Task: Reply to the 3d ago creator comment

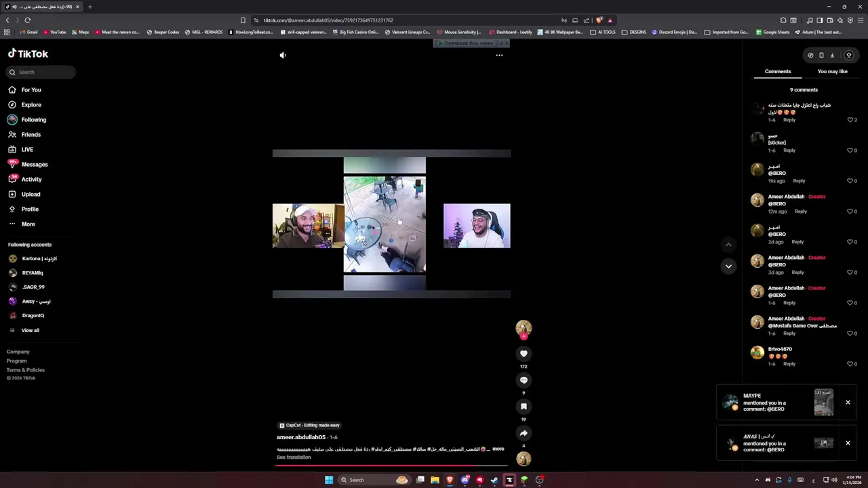Action: click(797, 272)
